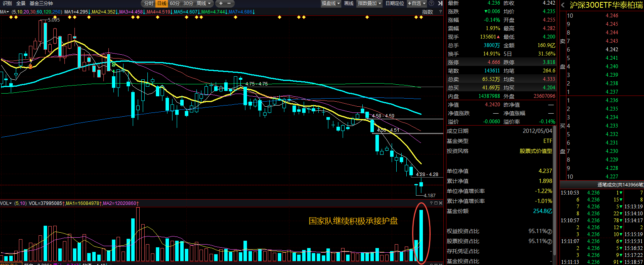Zoom out the chart with the minus button

[x=229, y=3]
